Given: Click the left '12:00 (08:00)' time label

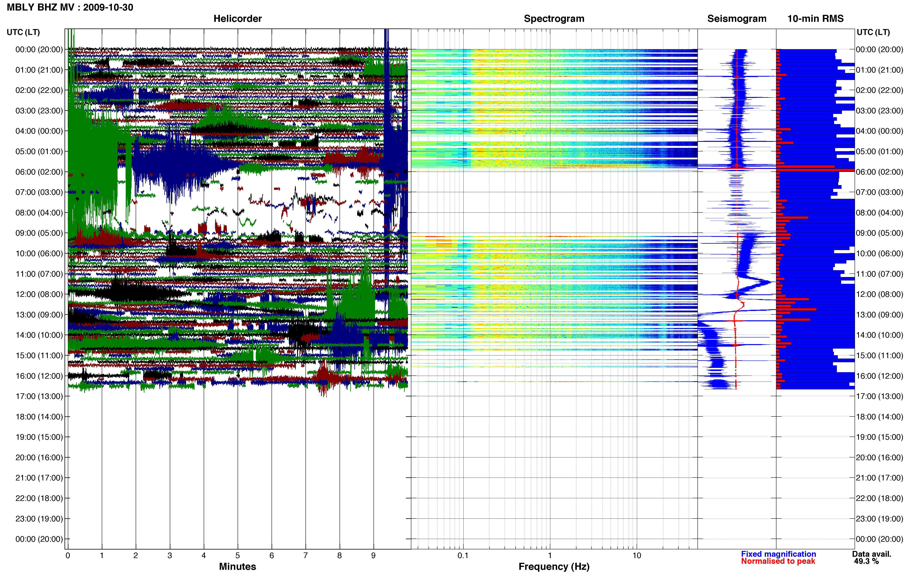Looking at the screenshot, I should [x=39, y=294].
